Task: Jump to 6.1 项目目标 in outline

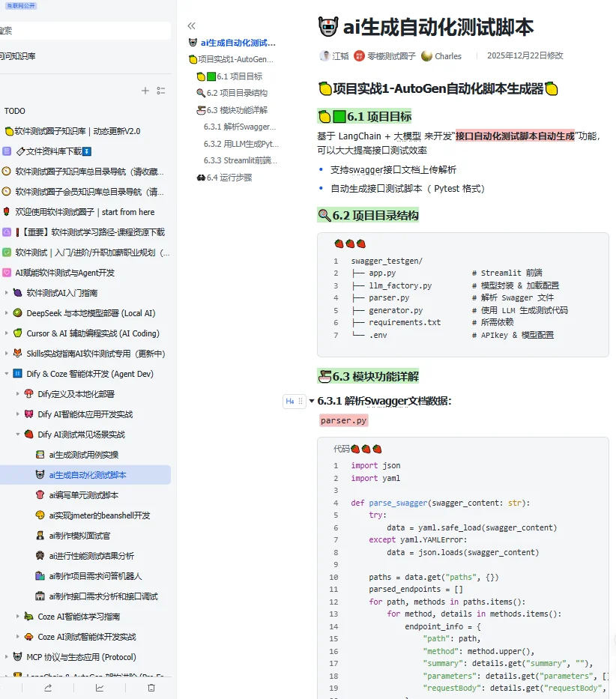Action: (229, 76)
